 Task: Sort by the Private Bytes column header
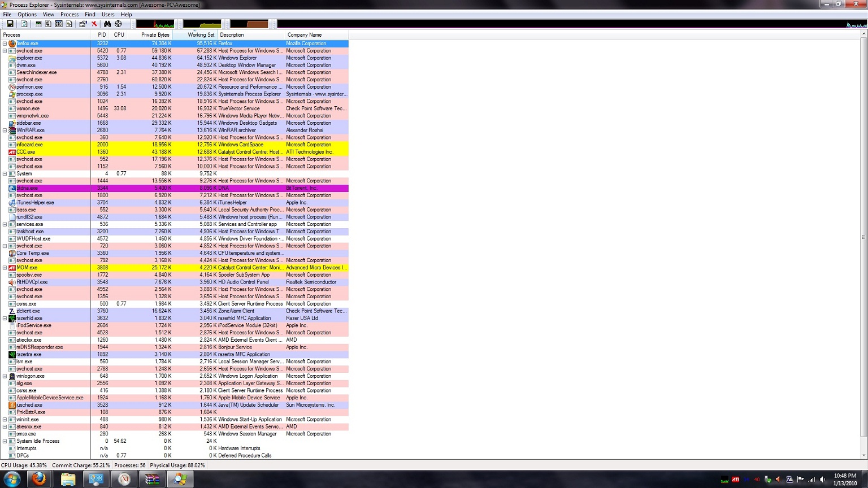click(150, 35)
